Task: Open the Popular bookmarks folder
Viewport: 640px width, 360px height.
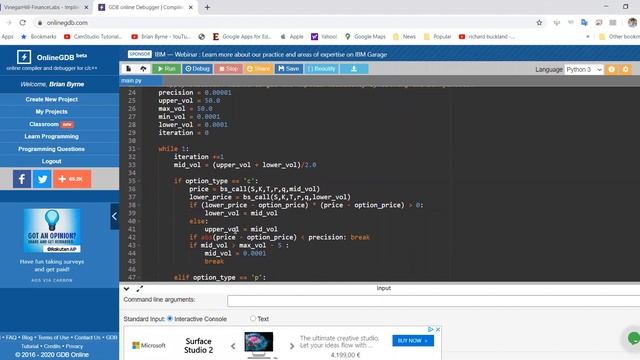Action: [438, 37]
